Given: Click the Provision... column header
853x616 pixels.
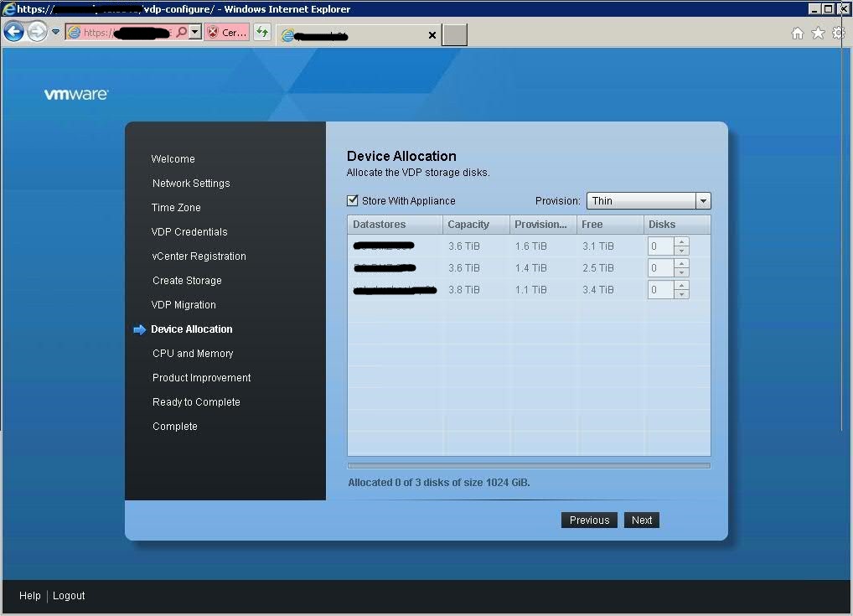Looking at the screenshot, I should tap(543, 225).
